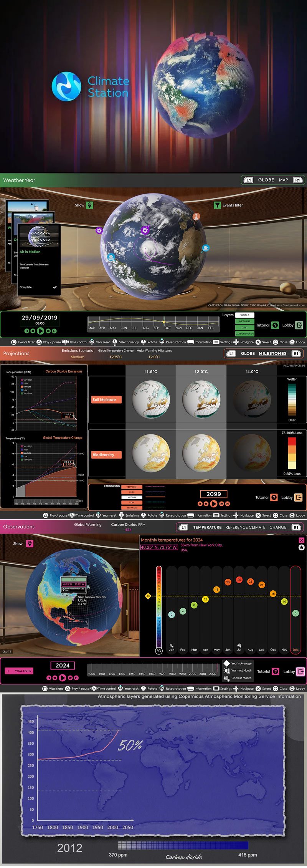Click the pink Observations Lobby exit icon
The image size is (307, 868).
pyautogui.click(x=301, y=671)
